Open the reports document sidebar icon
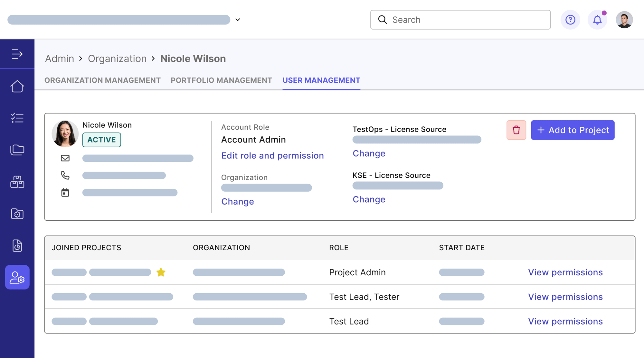The width and height of the screenshot is (644, 358). tap(17, 246)
